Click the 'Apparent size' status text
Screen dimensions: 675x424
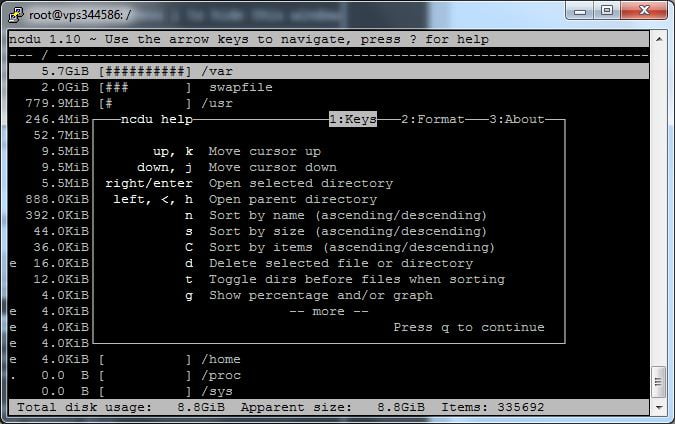point(333,407)
